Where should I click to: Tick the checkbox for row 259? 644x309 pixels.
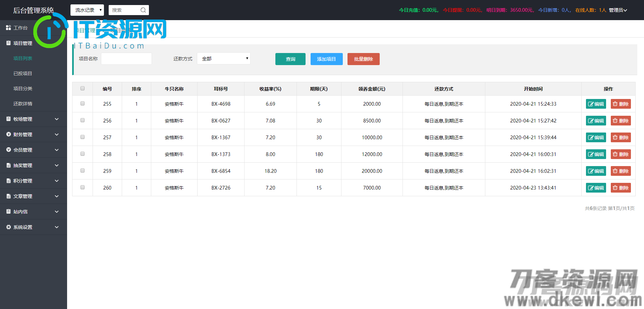click(83, 170)
